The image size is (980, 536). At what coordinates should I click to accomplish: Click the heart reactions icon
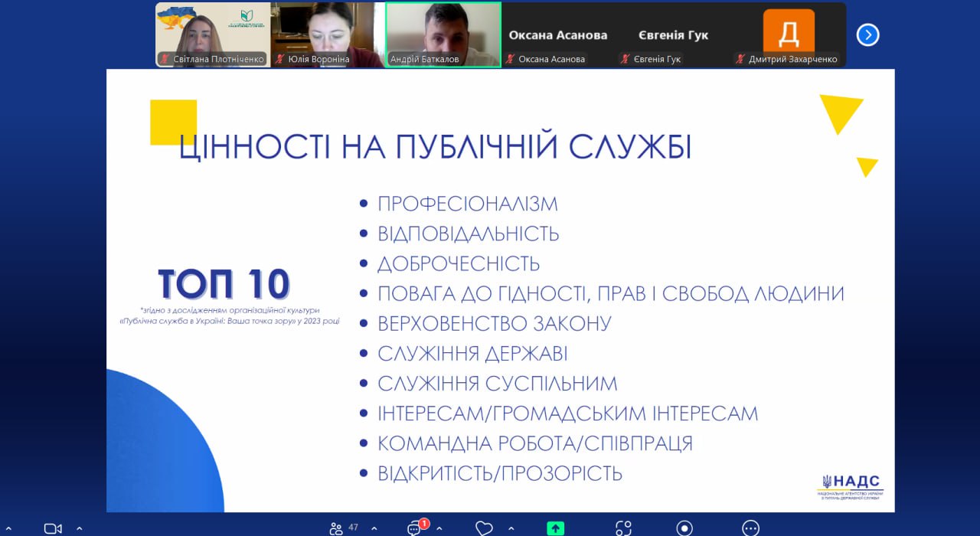click(x=484, y=528)
